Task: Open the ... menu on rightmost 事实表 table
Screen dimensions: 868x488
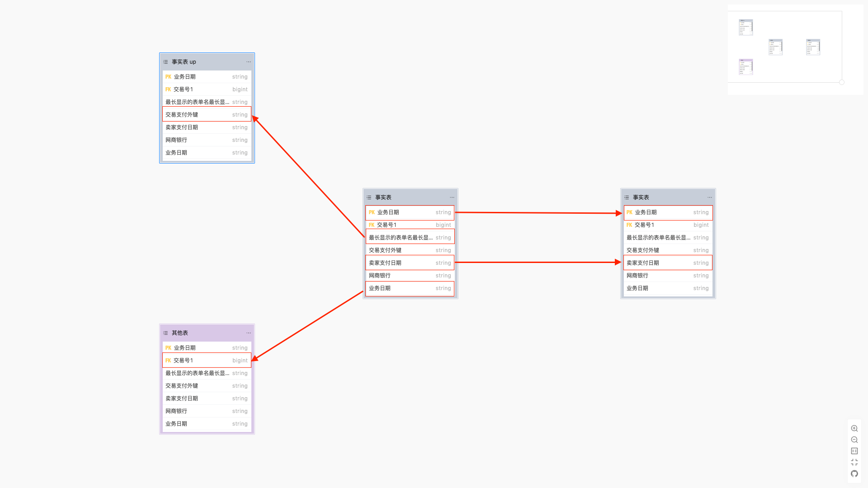Action: point(709,197)
